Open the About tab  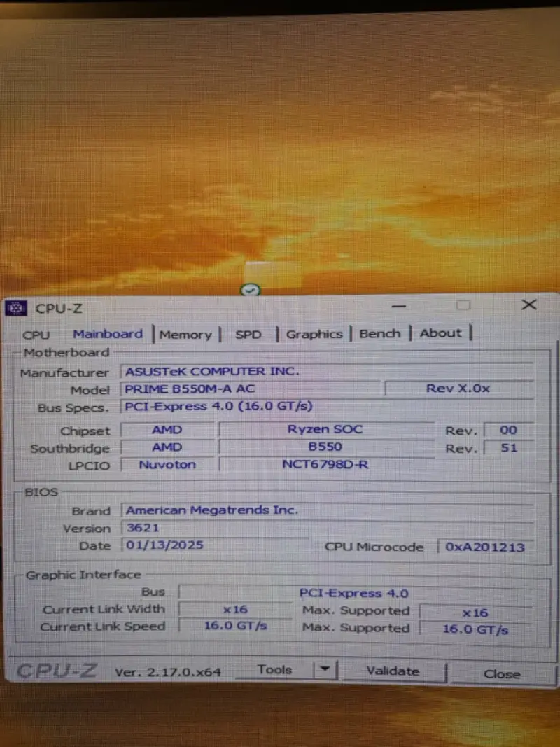(x=440, y=333)
